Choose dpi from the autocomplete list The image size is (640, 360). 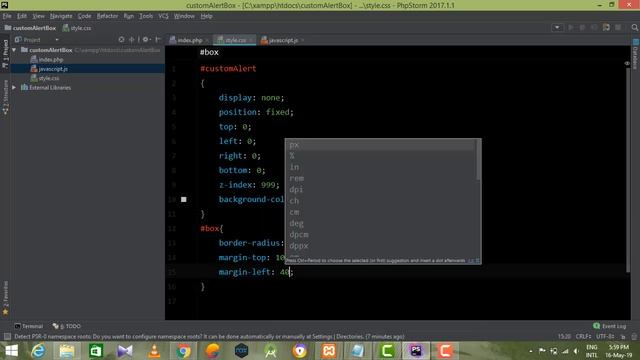coord(380,190)
